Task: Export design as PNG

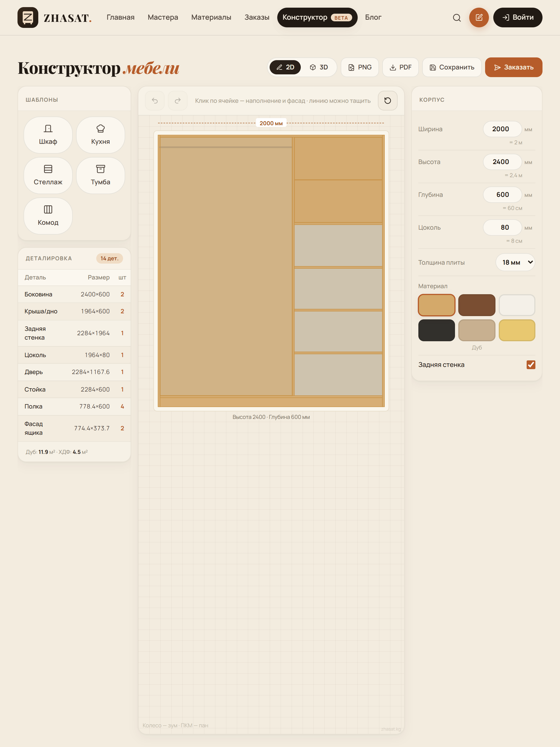Action: point(360,67)
